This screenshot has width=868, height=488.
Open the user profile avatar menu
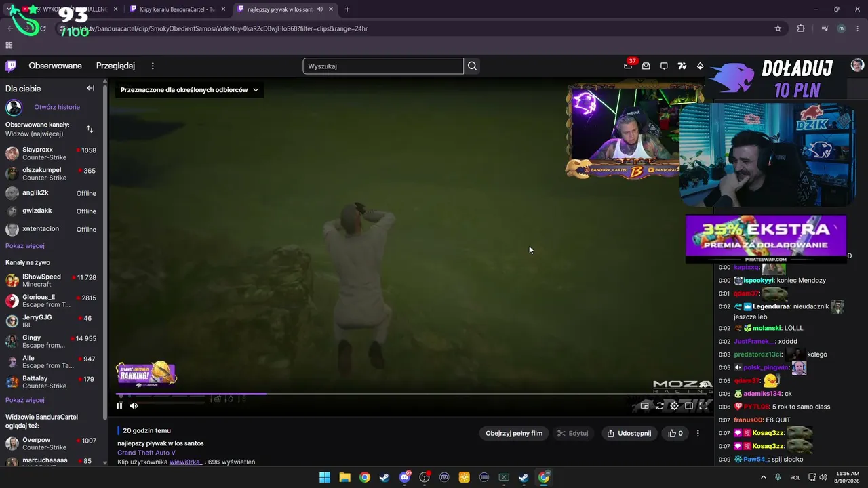click(x=857, y=65)
